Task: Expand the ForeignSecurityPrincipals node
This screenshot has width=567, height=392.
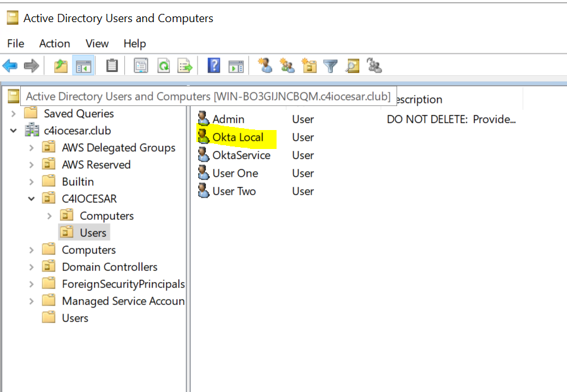Action: (32, 284)
